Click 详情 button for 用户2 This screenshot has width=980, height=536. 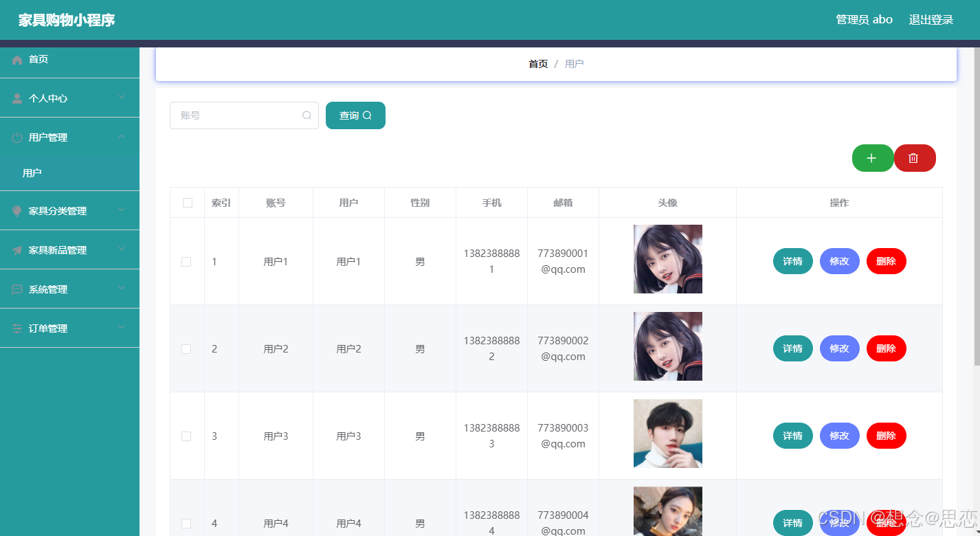pyautogui.click(x=793, y=348)
